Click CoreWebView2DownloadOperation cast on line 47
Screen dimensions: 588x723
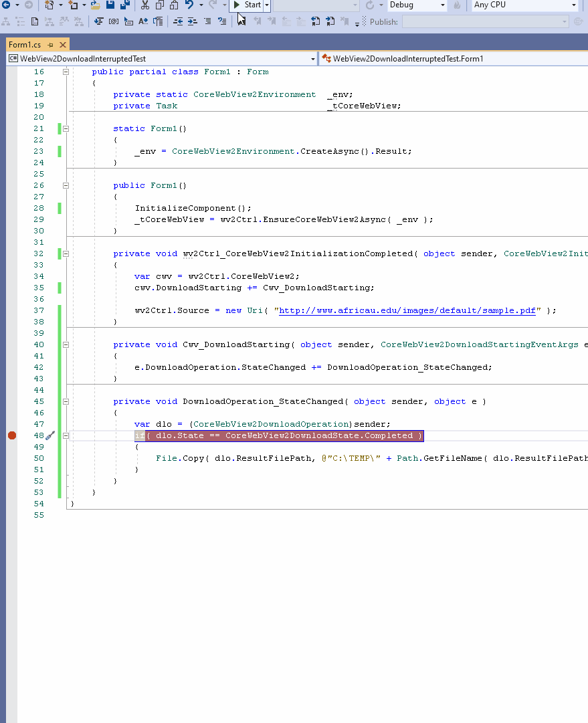pyautogui.click(x=270, y=424)
